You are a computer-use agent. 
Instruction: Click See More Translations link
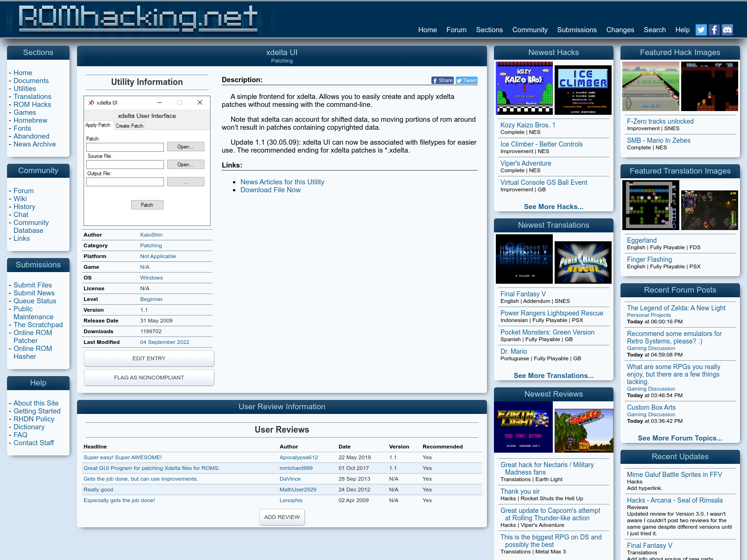(554, 376)
